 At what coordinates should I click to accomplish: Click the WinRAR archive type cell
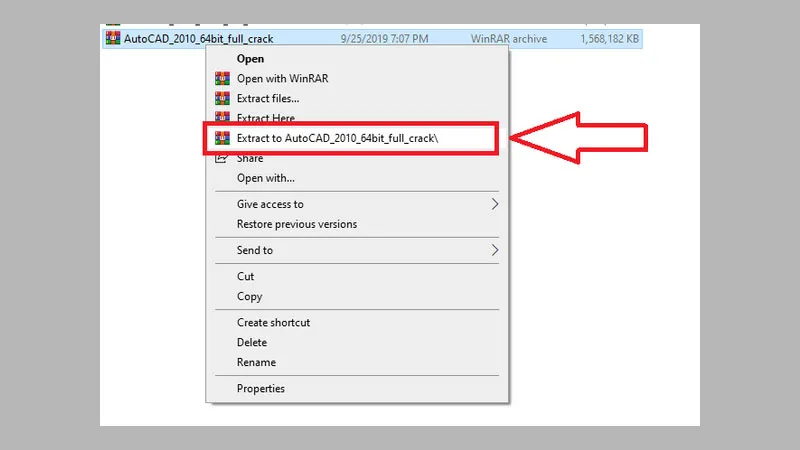coord(509,39)
